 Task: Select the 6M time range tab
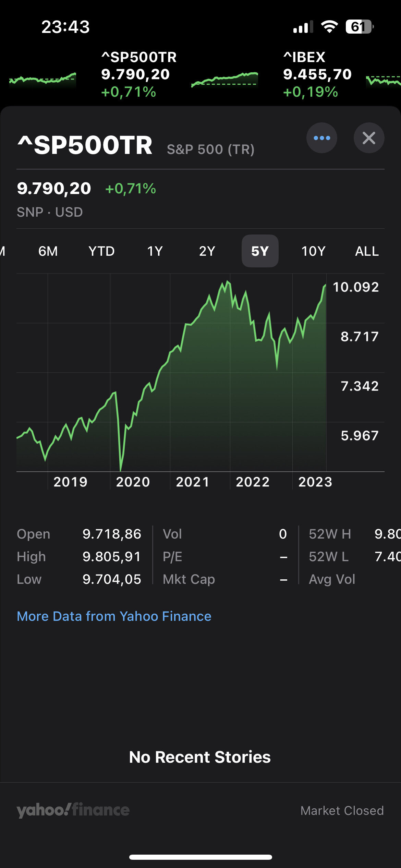click(x=48, y=251)
